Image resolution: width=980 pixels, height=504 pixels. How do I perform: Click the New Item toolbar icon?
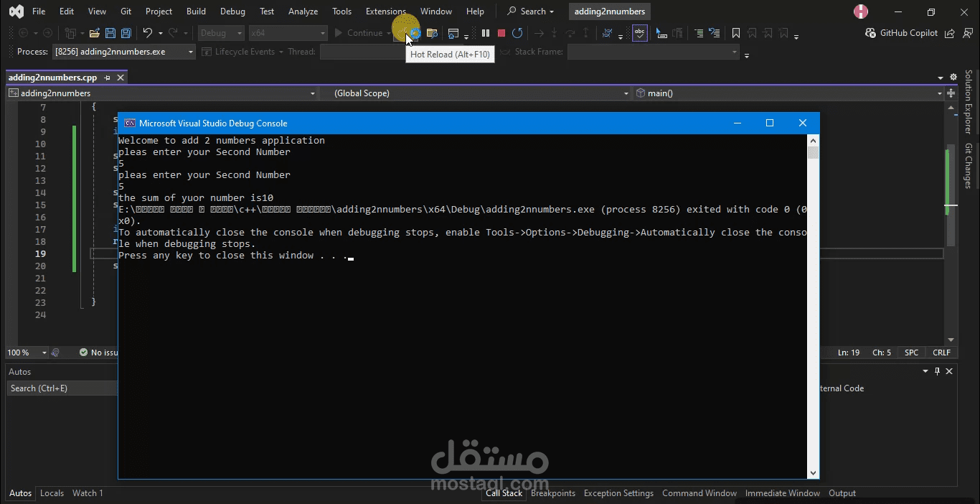click(70, 33)
